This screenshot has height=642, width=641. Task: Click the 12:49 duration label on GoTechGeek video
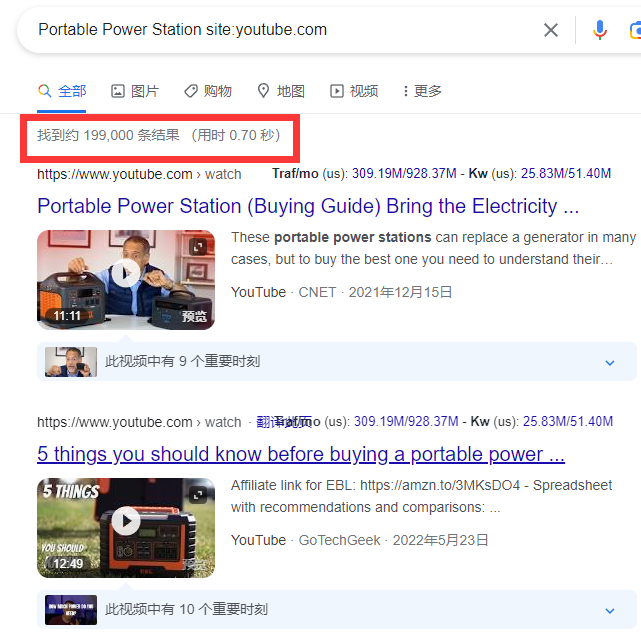[x=68, y=564]
